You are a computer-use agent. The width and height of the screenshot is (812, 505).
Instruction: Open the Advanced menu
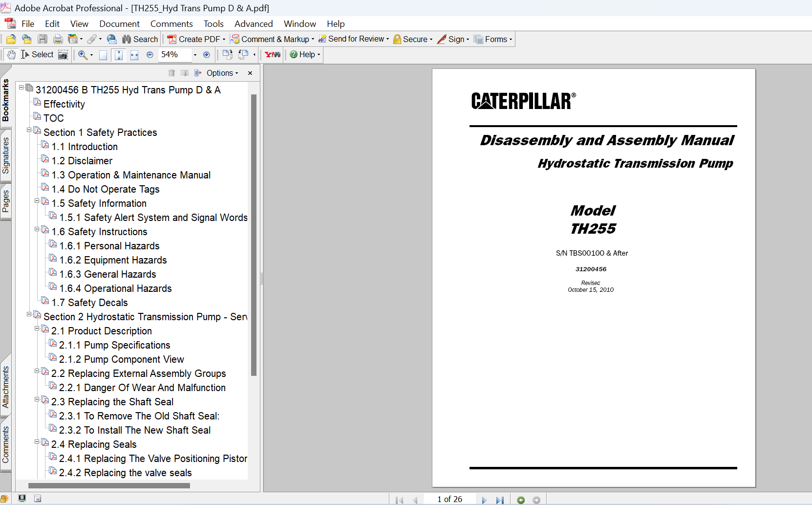pyautogui.click(x=254, y=23)
